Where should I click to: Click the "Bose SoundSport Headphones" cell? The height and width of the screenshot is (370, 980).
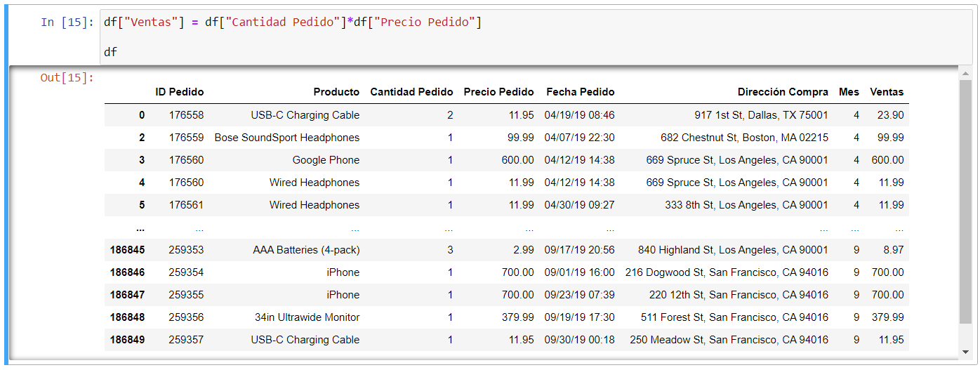[286, 138]
